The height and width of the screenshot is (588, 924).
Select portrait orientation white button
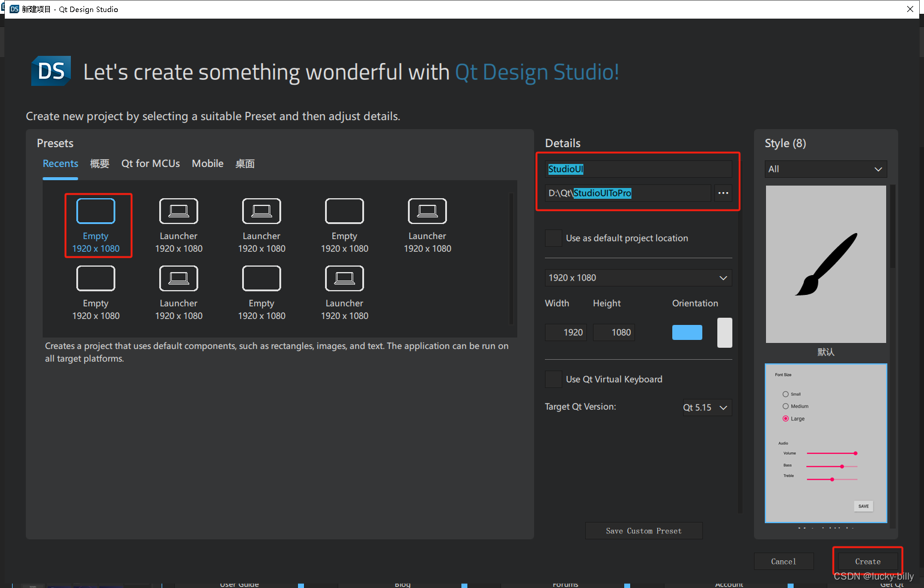click(725, 333)
